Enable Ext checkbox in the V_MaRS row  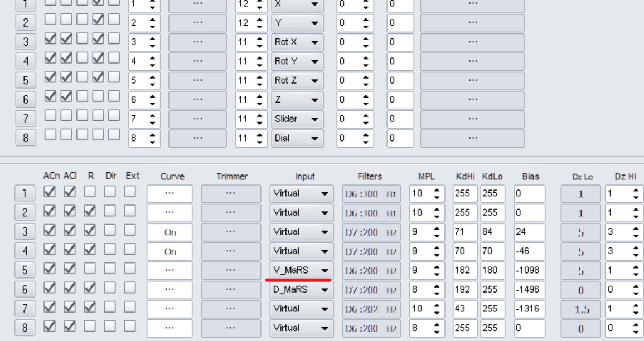[x=129, y=270]
